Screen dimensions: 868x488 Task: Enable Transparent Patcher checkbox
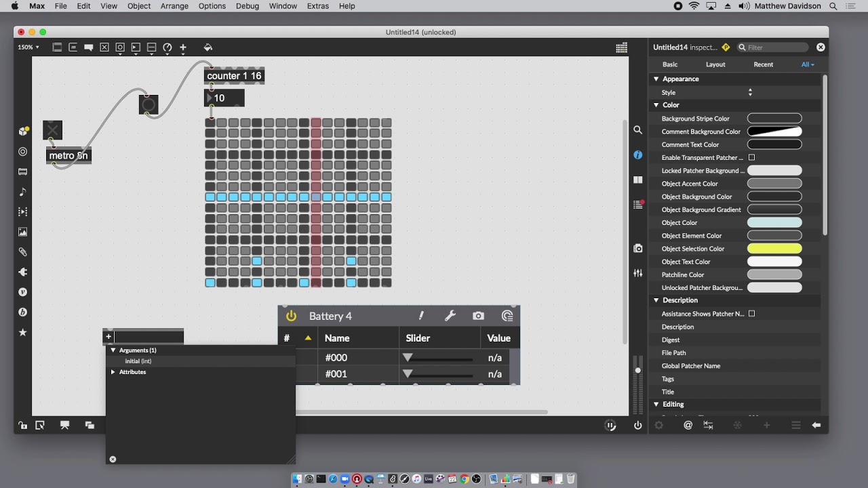click(x=751, y=158)
